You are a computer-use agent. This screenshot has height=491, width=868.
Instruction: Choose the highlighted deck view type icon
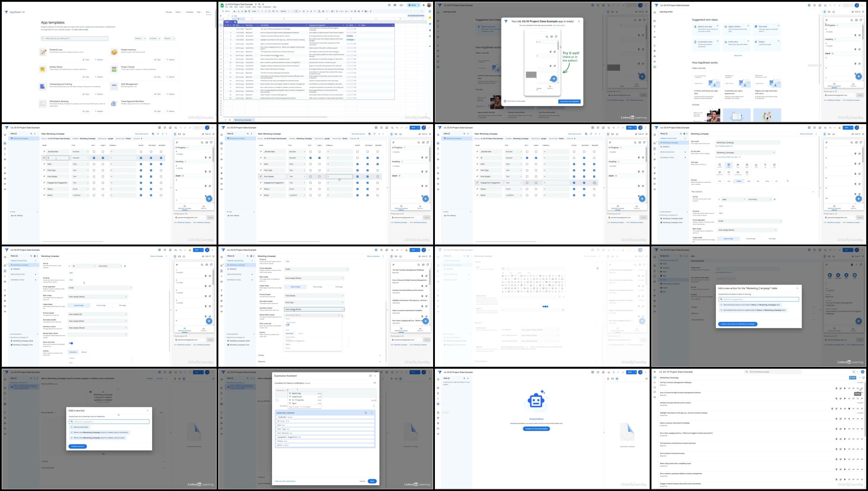pos(729,165)
